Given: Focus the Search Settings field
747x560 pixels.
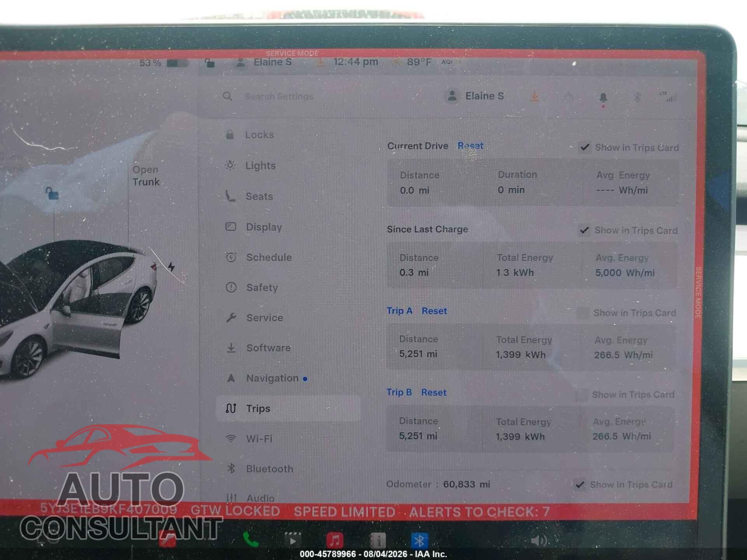Looking at the screenshot, I should click(279, 96).
